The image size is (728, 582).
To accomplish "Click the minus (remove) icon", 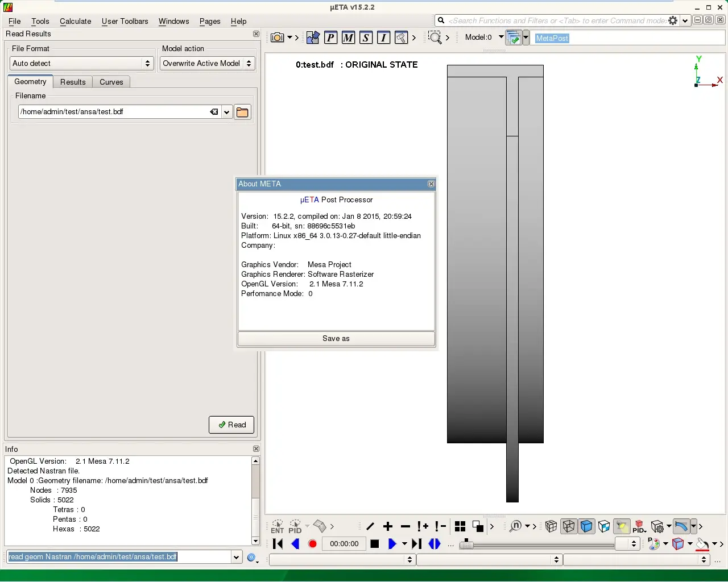I will coord(406,526).
